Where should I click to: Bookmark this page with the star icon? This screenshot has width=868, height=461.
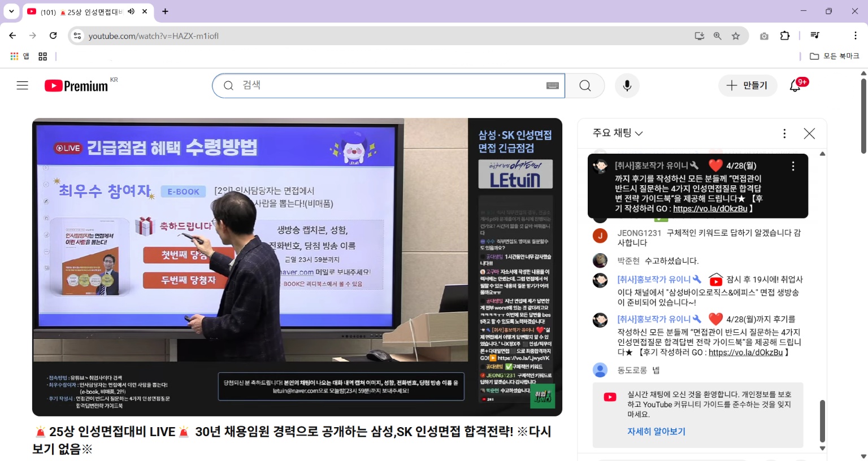coord(736,36)
